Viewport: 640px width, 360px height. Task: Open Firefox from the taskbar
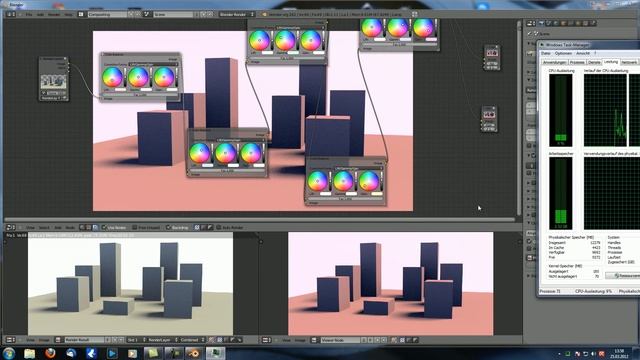point(50,353)
